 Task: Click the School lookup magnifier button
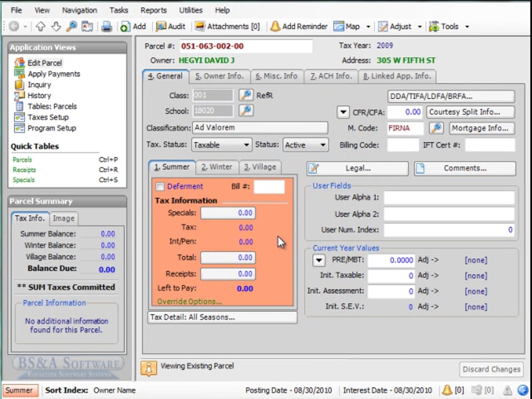[x=246, y=110]
